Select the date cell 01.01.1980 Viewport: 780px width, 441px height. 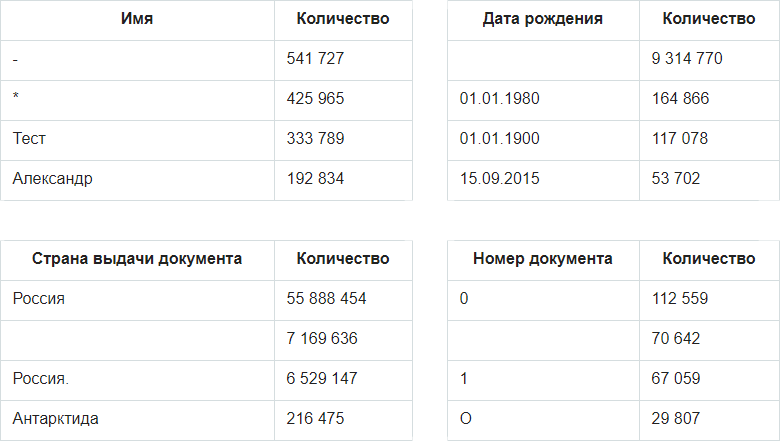click(500, 99)
